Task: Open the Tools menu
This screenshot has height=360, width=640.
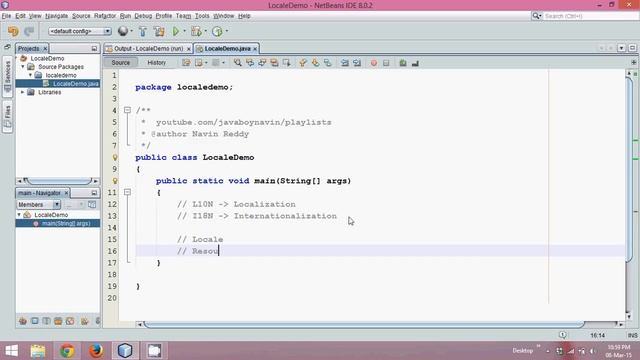Action: (x=202, y=16)
